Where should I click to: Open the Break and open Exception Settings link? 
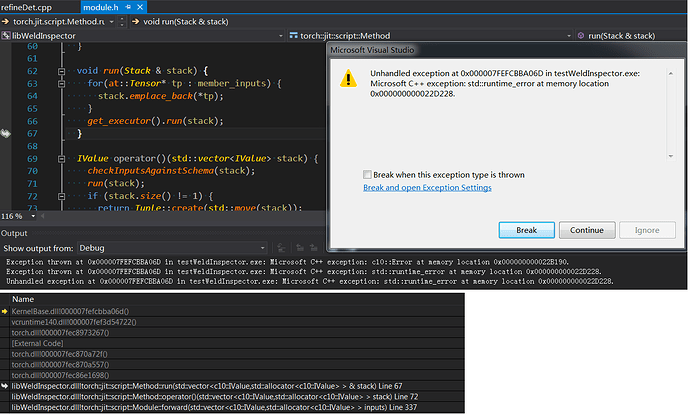pyautogui.click(x=426, y=187)
